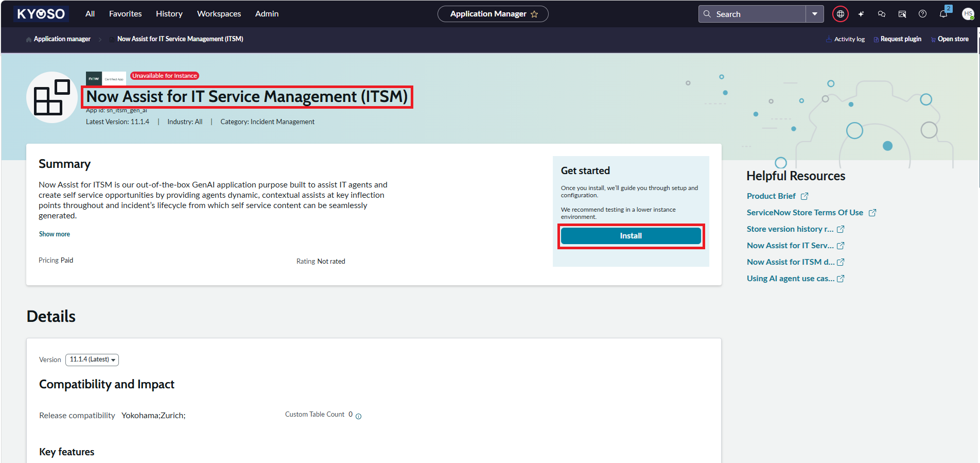Click the app tile icon in the header

point(52,97)
